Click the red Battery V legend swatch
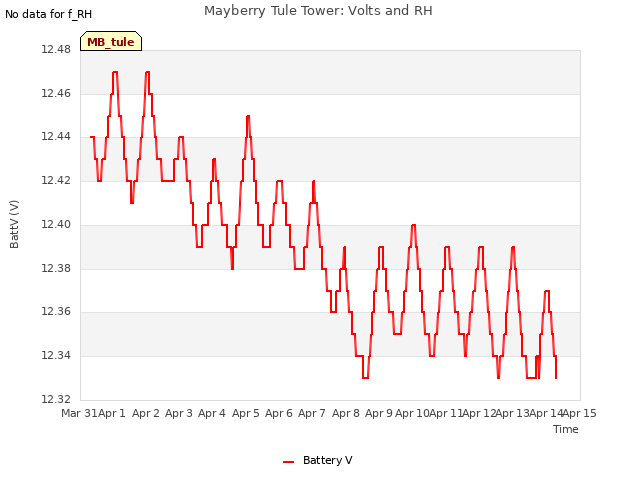 click(x=289, y=462)
